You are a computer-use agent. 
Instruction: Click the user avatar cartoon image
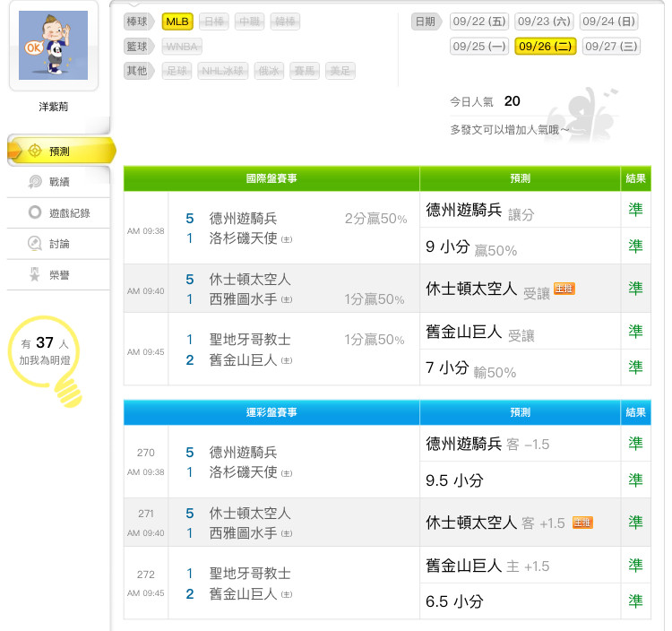point(53,45)
